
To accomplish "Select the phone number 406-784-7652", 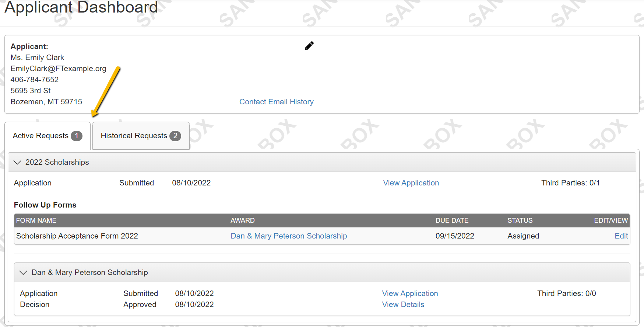I will coord(35,80).
